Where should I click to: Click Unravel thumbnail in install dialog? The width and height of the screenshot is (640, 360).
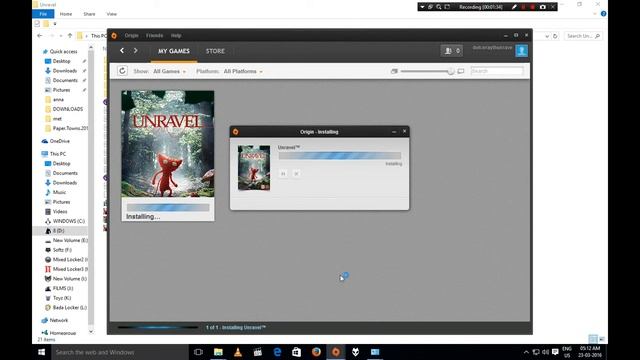tap(254, 168)
